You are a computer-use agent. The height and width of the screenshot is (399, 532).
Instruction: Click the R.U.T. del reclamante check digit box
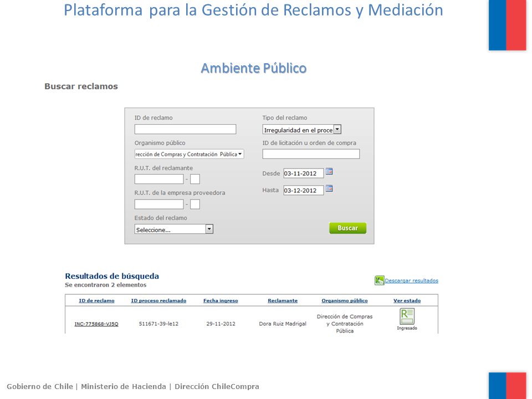point(195,179)
